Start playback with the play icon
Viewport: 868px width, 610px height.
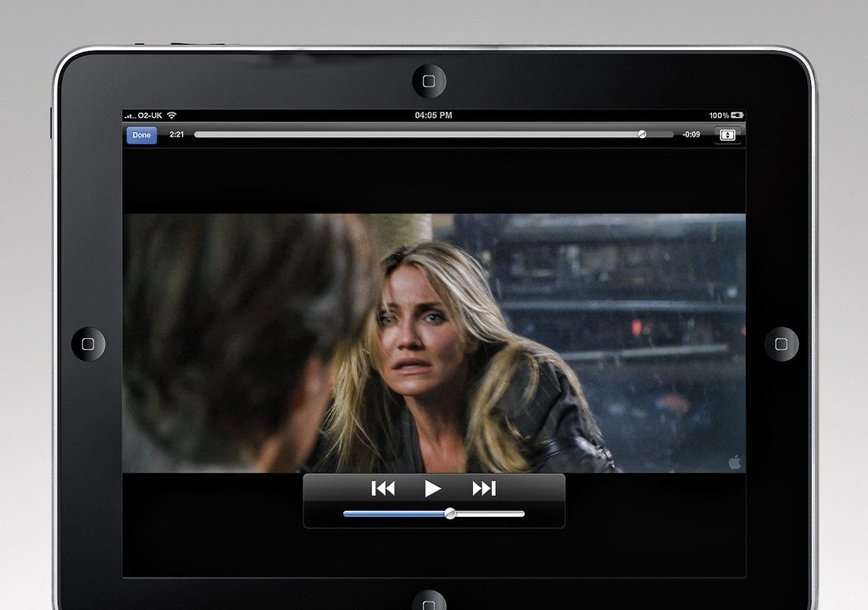[x=432, y=489]
